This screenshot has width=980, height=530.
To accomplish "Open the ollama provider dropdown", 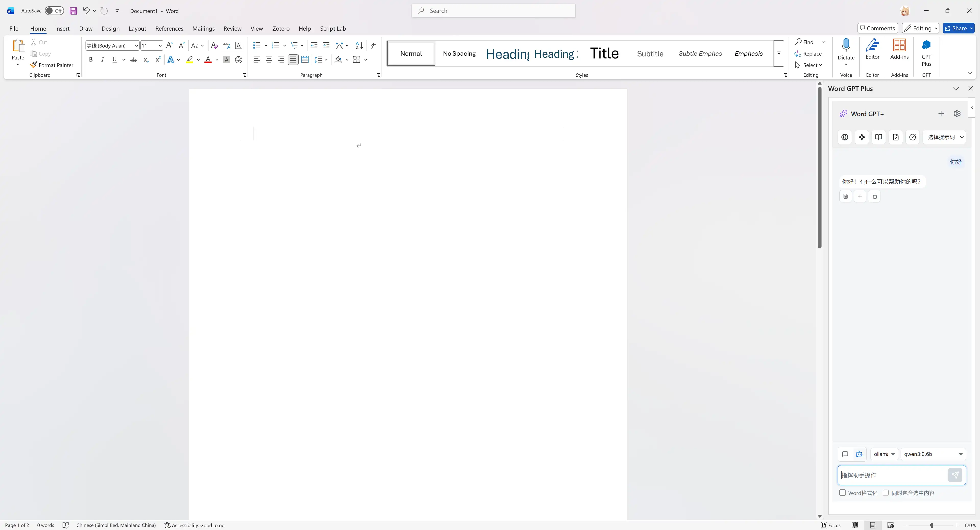I will click(884, 454).
